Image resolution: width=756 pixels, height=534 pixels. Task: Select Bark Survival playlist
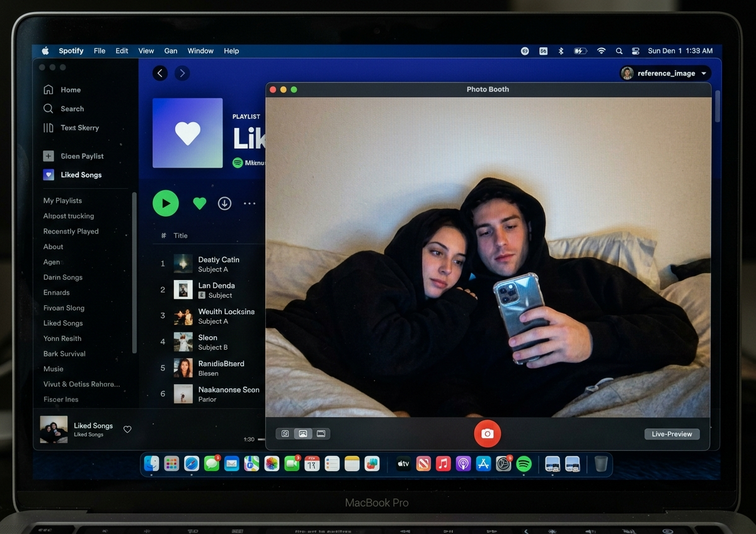click(x=64, y=354)
